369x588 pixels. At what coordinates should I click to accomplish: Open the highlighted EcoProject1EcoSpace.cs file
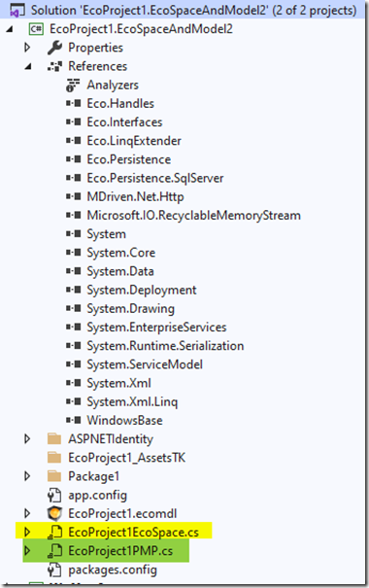(x=134, y=533)
